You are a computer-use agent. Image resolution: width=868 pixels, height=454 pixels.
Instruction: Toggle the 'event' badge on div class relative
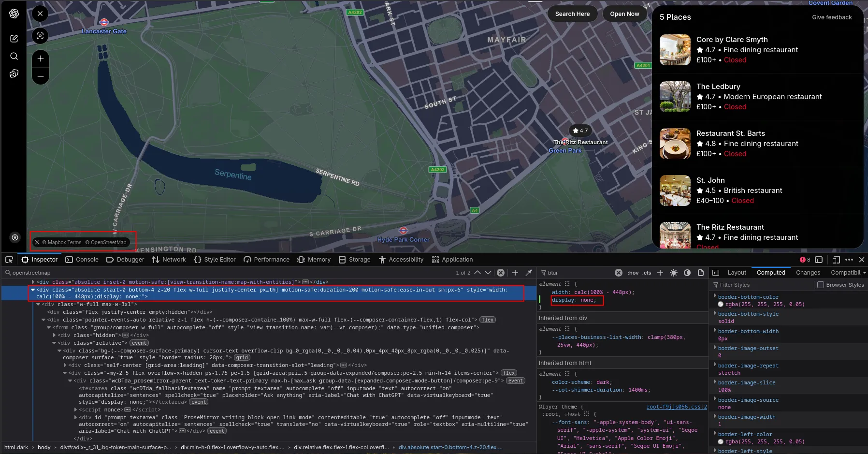click(139, 343)
